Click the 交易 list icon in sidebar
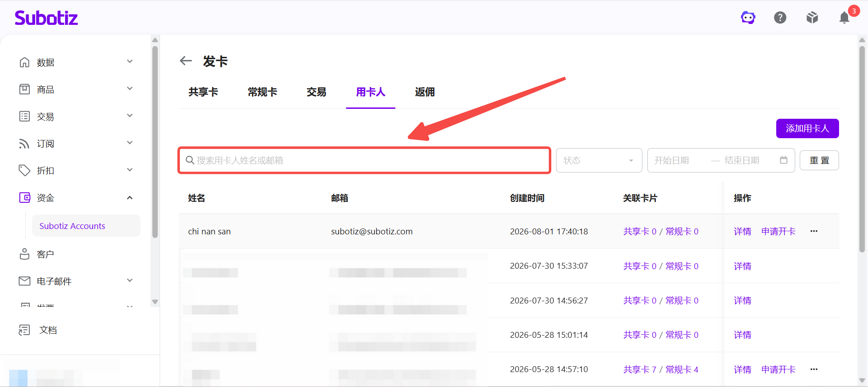This screenshot has height=387, width=868. (24, 117)
